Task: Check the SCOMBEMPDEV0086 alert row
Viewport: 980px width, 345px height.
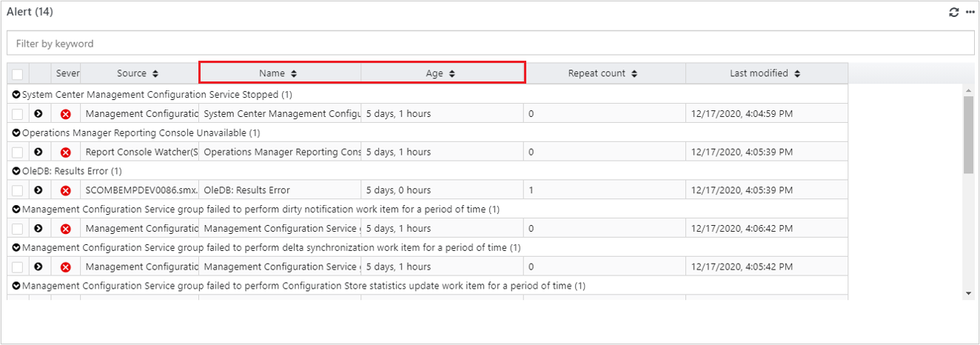Action: point(17,190)
